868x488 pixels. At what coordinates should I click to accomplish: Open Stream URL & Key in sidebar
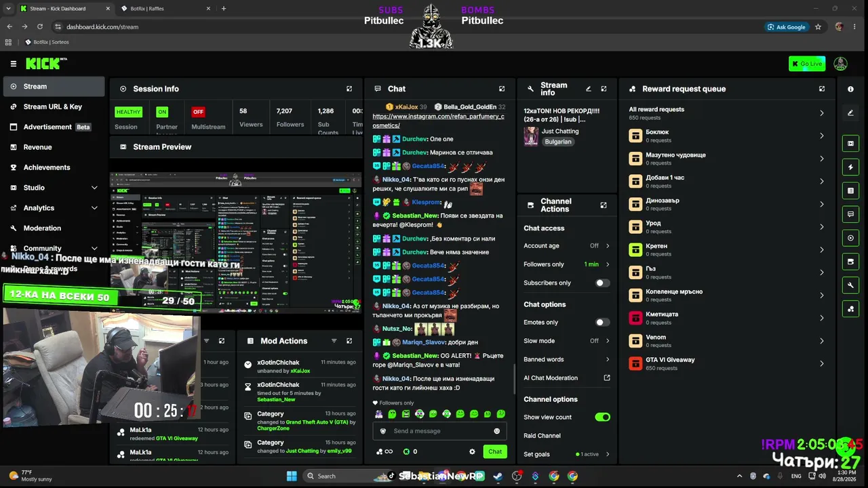54,106
